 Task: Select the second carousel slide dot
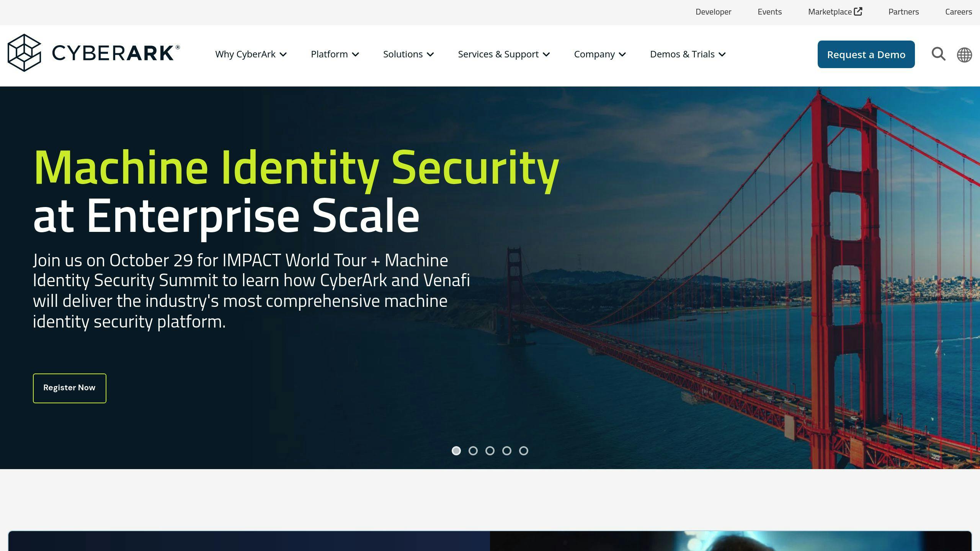(473, 451)
